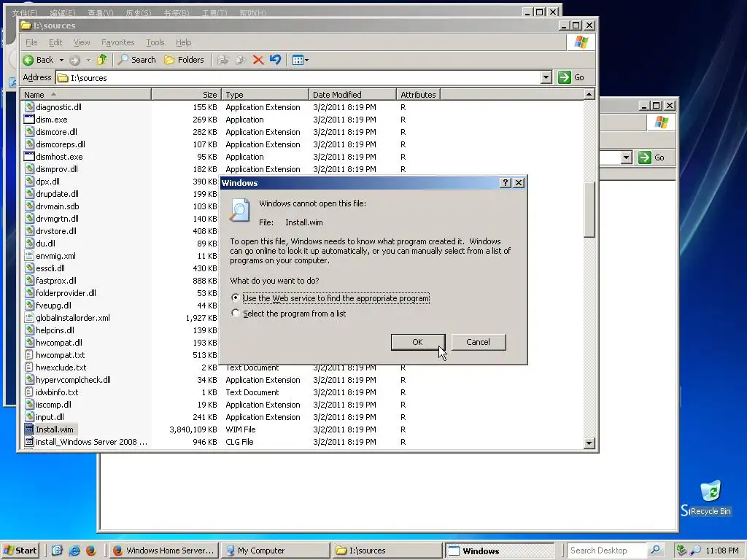Select Use the Web service radio option
This screenshot has width=747, height=560.
point(236,297)
